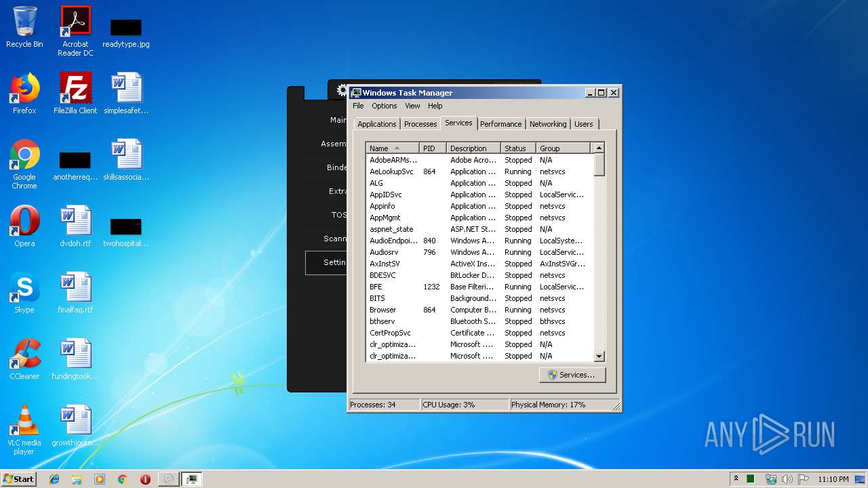Click Internet Explorer icon in the taskbar

coord(54,479)
